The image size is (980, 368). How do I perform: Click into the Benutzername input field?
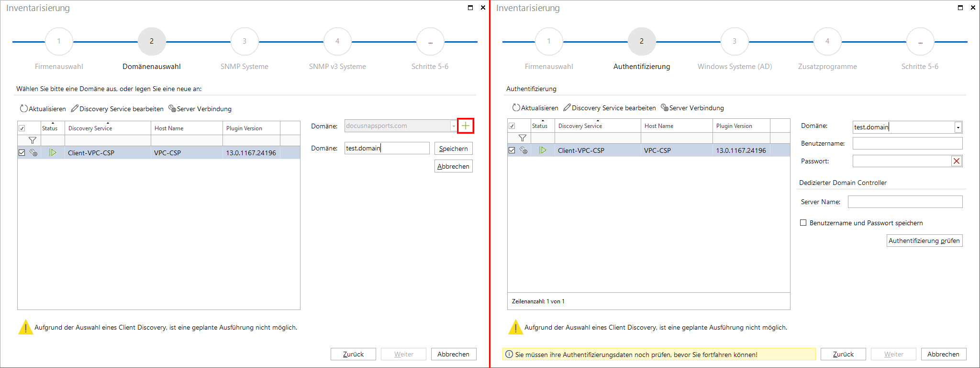[907, 143]
